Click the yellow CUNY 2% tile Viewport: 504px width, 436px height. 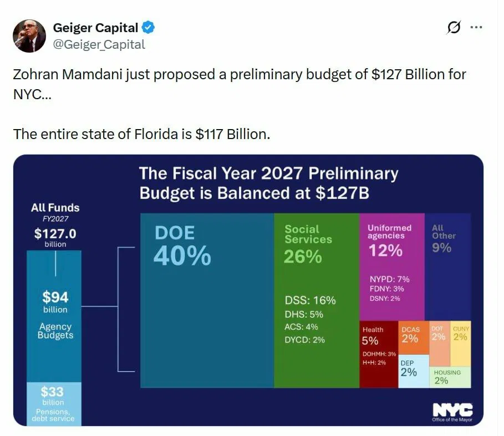(x=461, y=343)
